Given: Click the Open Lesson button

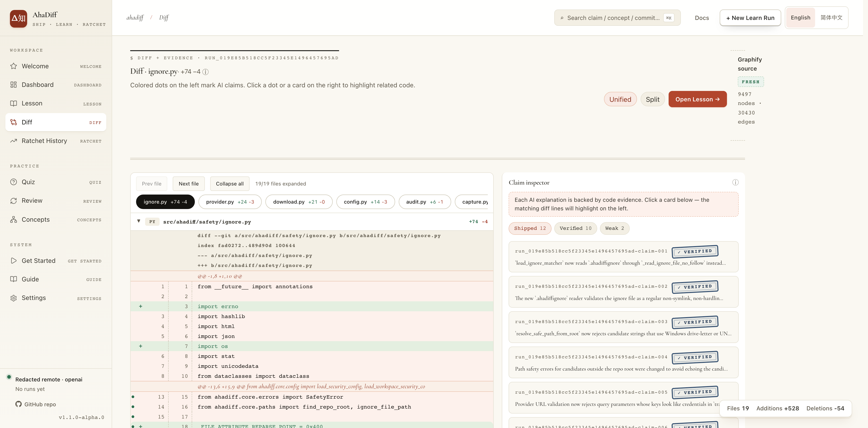Looking at the screenshot, I should click(697, 99).
